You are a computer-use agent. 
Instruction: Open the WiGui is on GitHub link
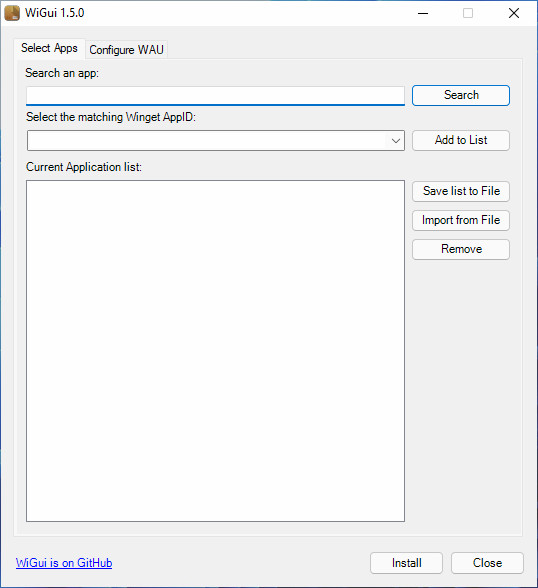point(64,563)
